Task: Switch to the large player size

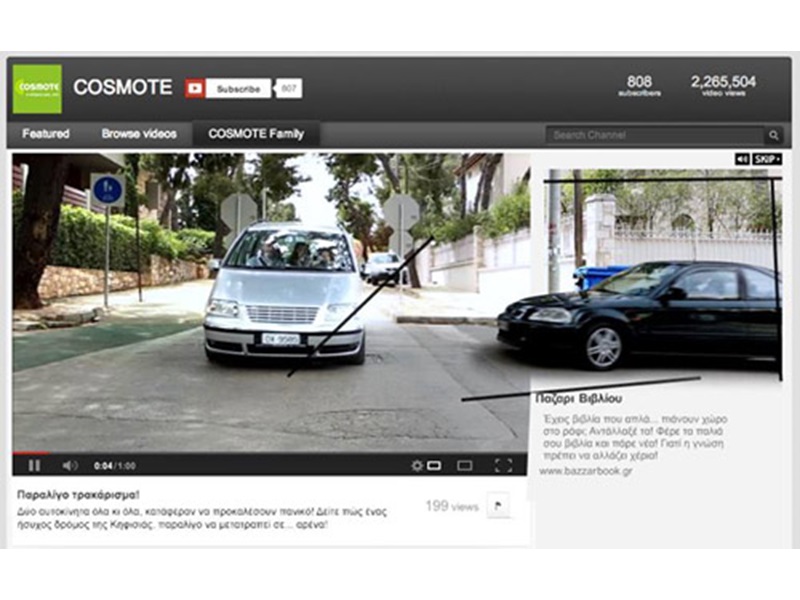Action: click(x=465, y=465)
